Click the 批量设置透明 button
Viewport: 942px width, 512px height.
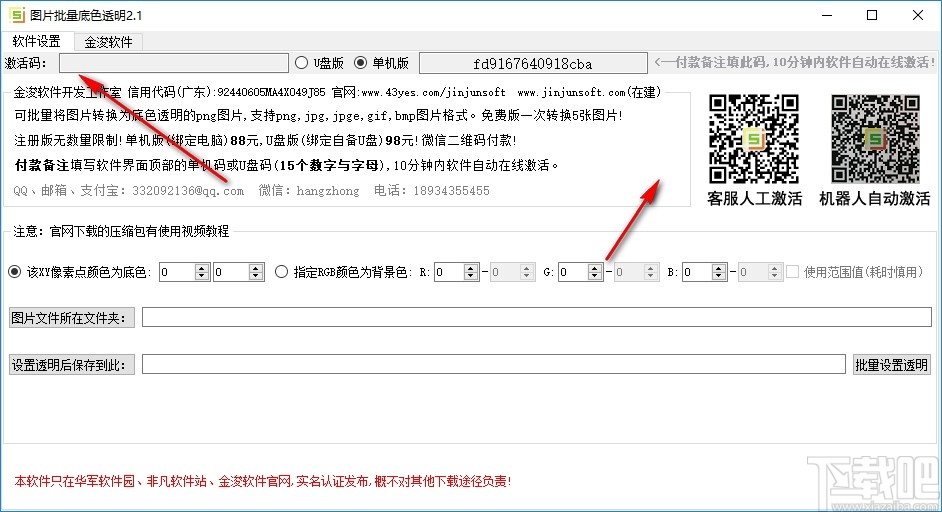point(892,364)
